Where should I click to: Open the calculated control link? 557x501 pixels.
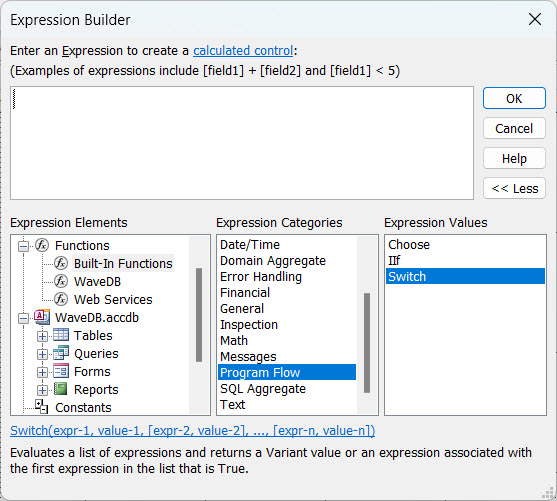coord(243,51)
